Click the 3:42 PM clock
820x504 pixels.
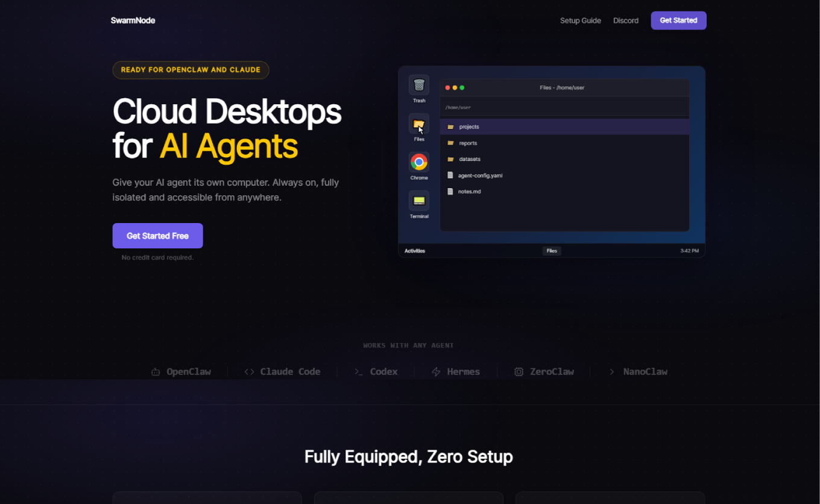(689, 251)
